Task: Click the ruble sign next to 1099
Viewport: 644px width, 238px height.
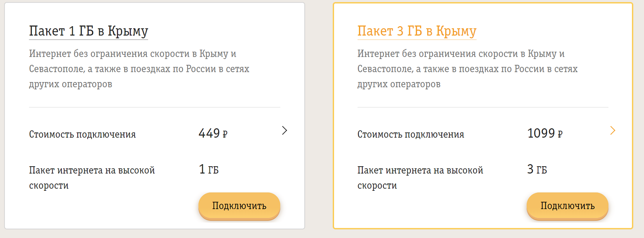Action: [x=560, y=134]
